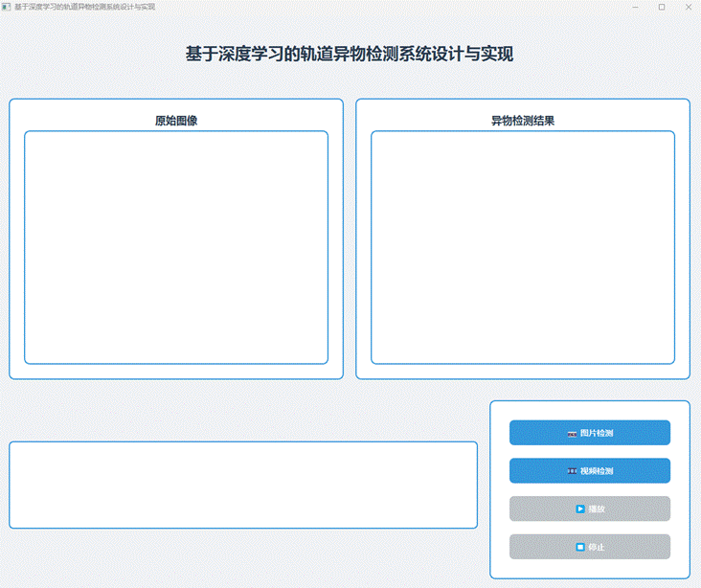Click the 原始图像 display area
The height and width of the screenshot is (588, 701).
click(x=176, y=247)
